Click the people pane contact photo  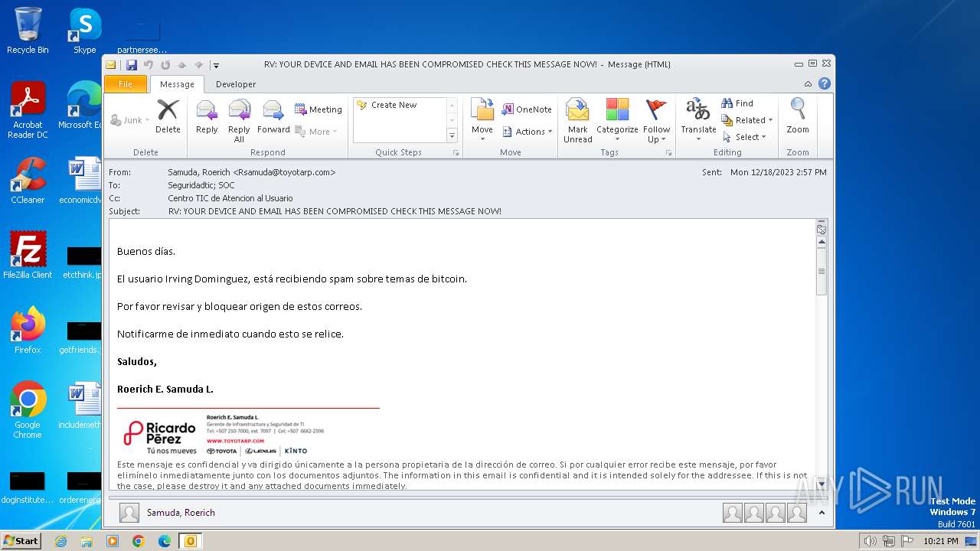[x=129, y=513]
